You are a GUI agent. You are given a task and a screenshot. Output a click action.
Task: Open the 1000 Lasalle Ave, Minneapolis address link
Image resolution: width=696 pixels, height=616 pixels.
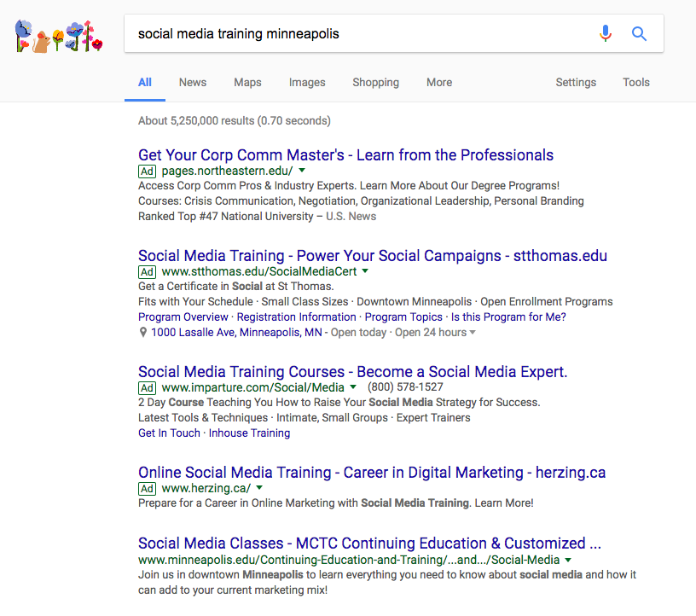tap(236, 332)
